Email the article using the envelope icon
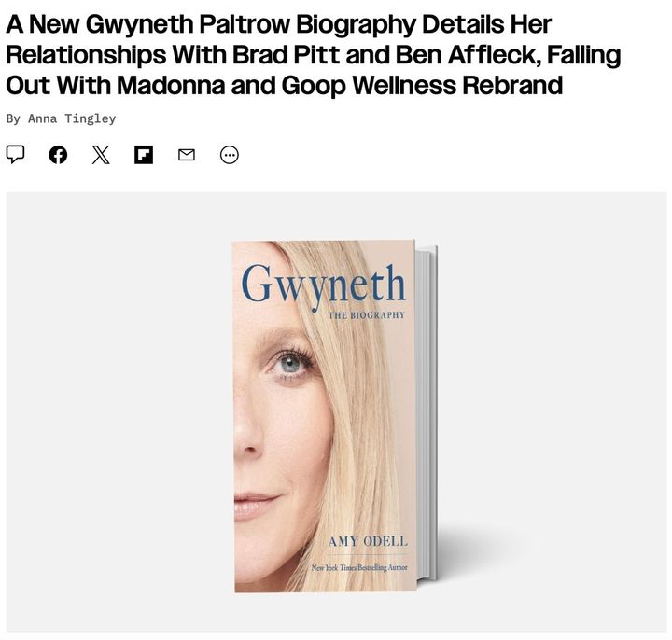This screenshot has width=672, height=640. pyautogui.click(x=187, y=155)
